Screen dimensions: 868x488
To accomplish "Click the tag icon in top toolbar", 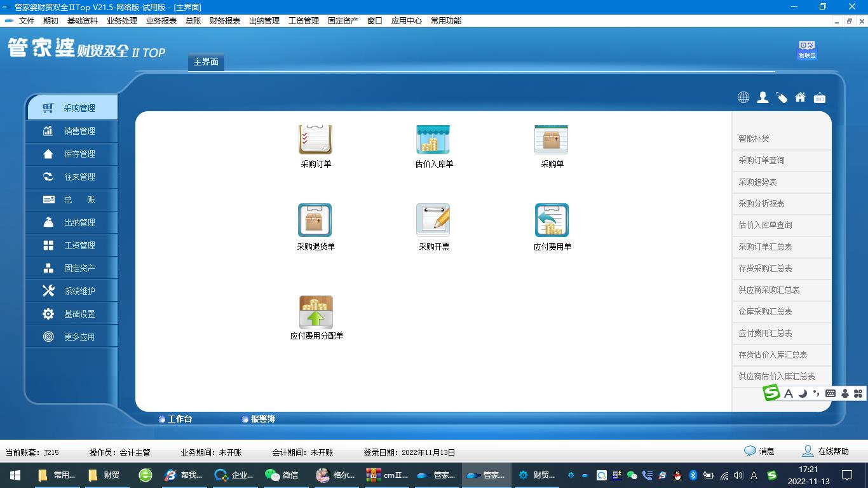I will pos(782,97).
